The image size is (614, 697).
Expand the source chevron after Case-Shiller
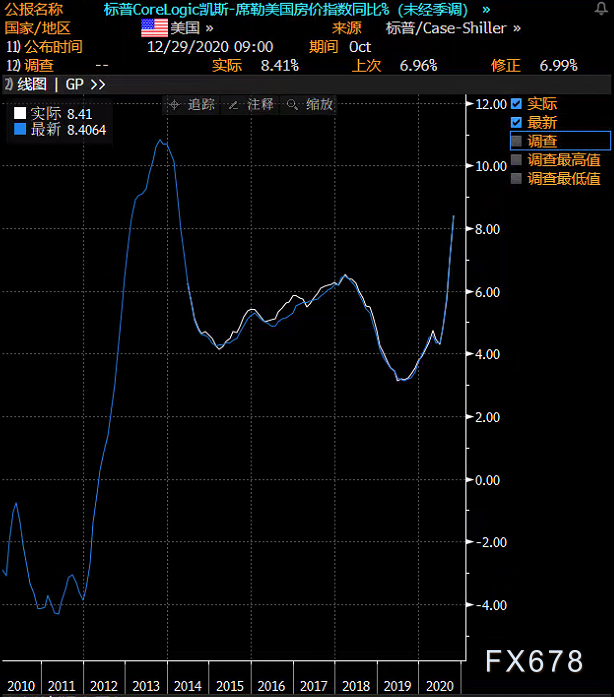(517, 28)
